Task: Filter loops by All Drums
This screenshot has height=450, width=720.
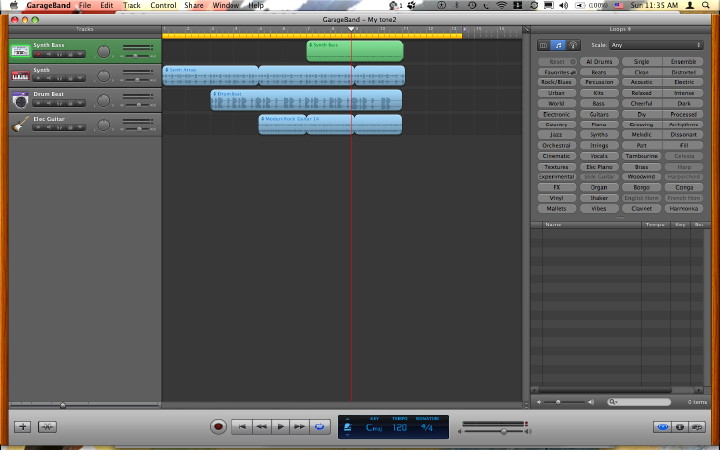Action: point(599,62)
